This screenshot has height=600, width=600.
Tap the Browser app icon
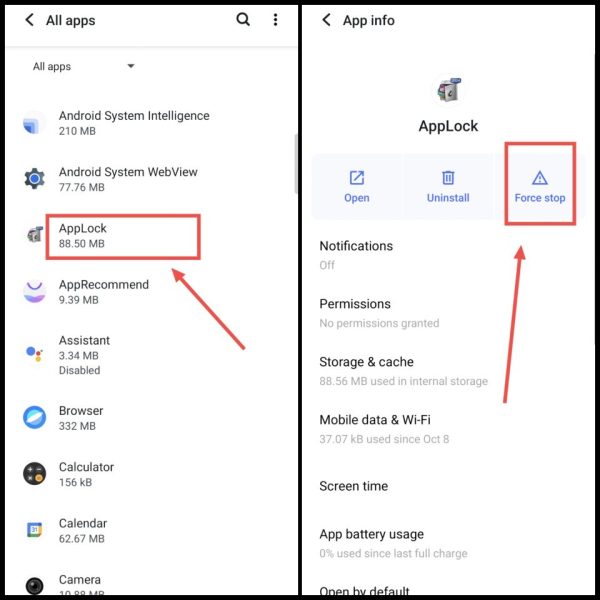tap(34, 417)
